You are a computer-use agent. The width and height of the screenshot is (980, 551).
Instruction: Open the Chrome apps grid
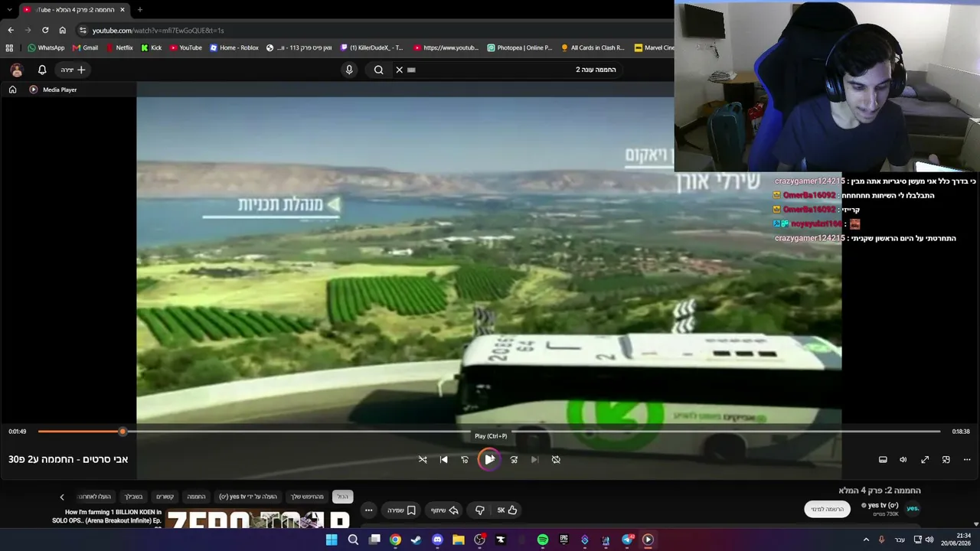tap(9, 47)
